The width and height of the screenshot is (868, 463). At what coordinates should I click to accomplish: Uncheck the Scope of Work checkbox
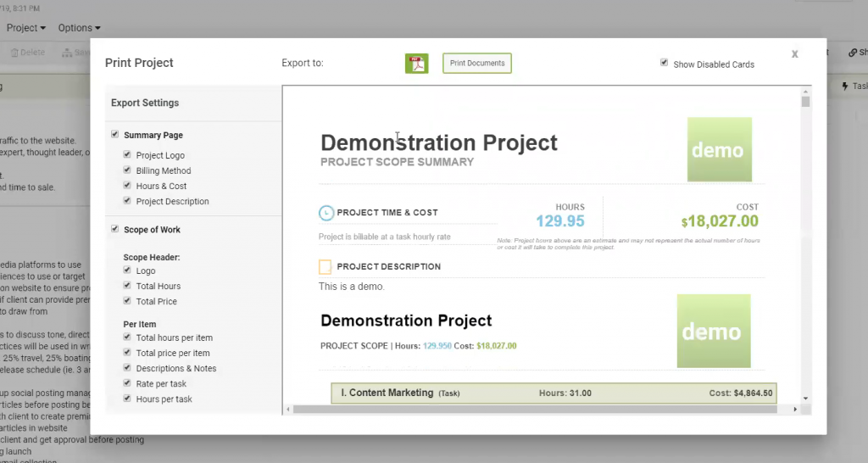tap(114, 229)
